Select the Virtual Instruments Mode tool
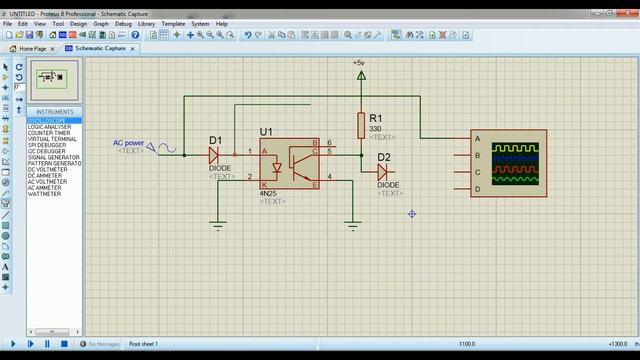 tap(5, 203)
